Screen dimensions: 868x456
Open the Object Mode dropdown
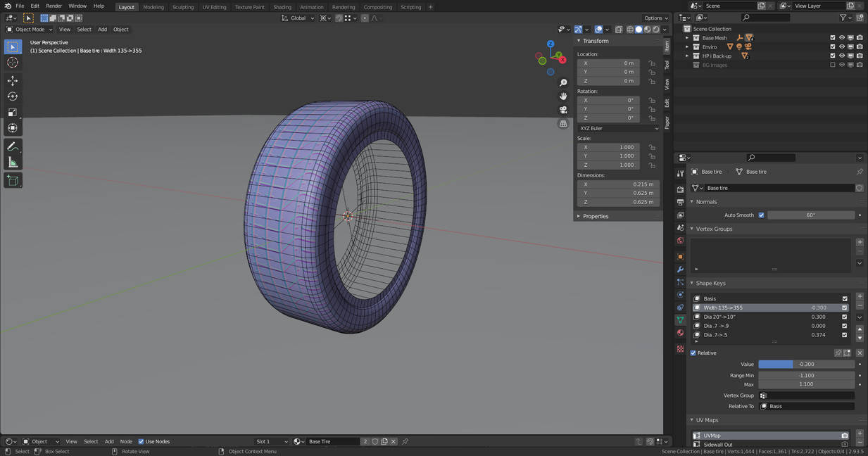29,30
